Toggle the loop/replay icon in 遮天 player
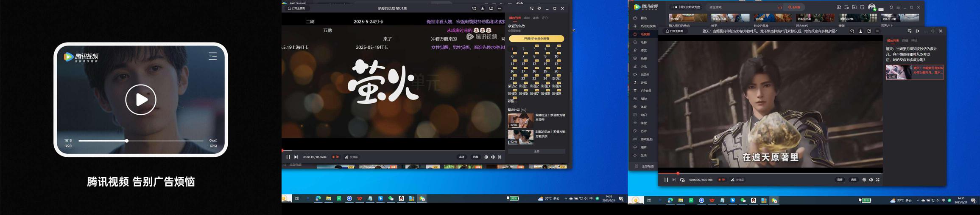980x215 pixels. [x=682, y=180]
